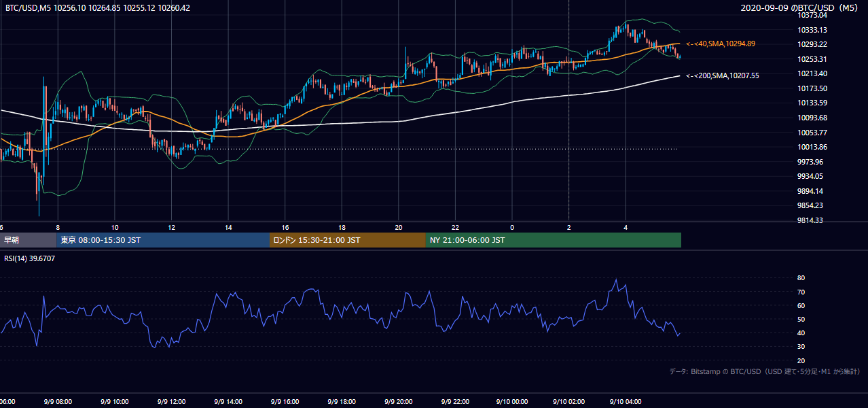Click the BTC/USD,M5 OHLC header text

[98, 8]
